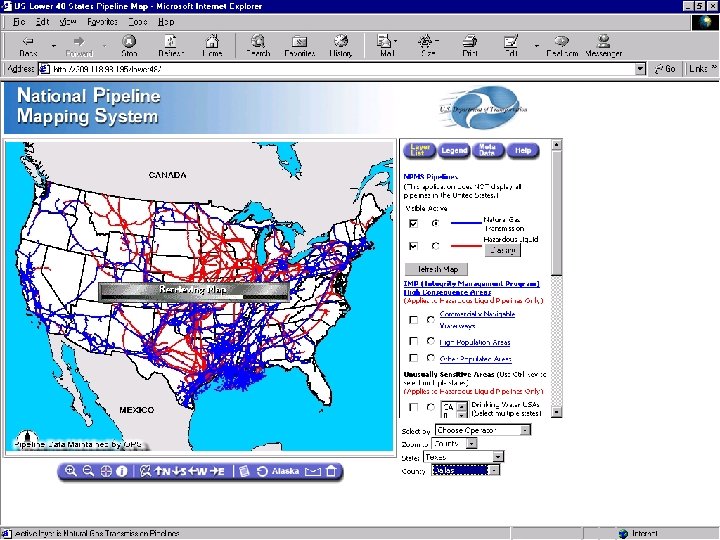Open the View menu
720x540 pixels.
coord(68,22)
